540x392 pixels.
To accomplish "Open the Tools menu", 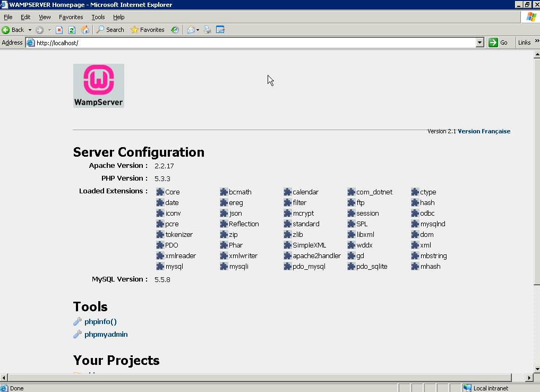I will point(98,17).
